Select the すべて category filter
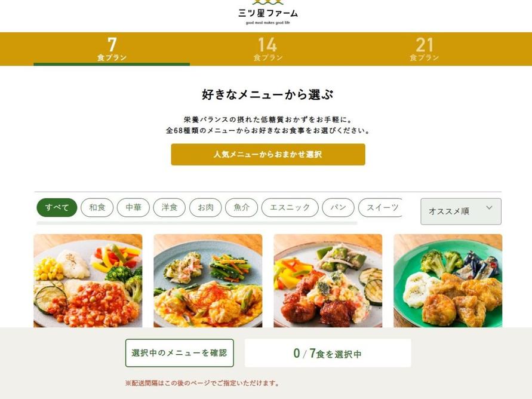 click(57, 207)
